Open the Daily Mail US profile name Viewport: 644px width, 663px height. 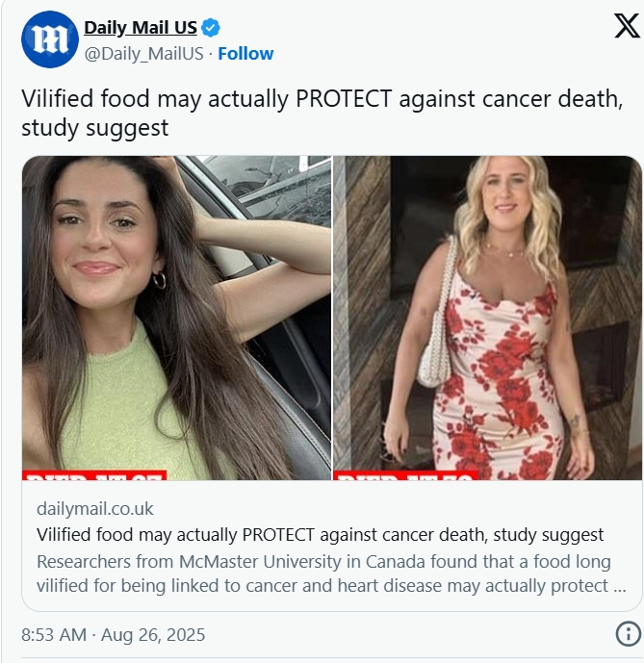tap(141, 28)
